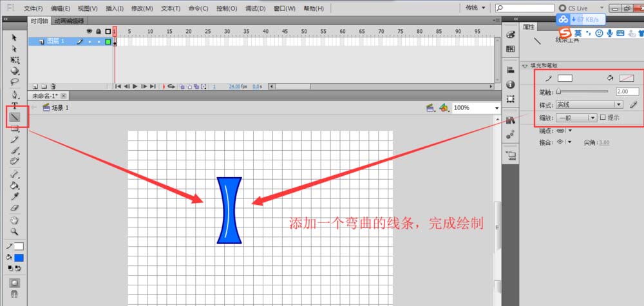Image resolution: width=644 pixels, height=306 pixels.
Task: Select the Lasso tool
Action: pyautogui.click(x=14, y=81)
